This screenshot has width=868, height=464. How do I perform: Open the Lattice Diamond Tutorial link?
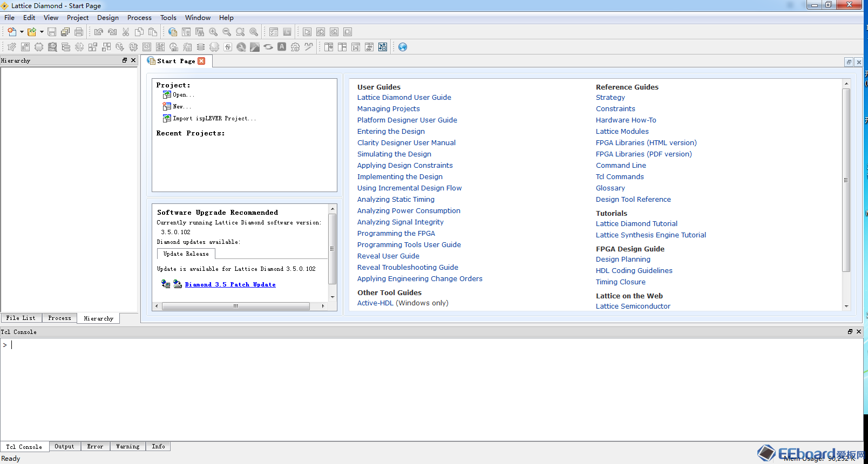point(636,224)
